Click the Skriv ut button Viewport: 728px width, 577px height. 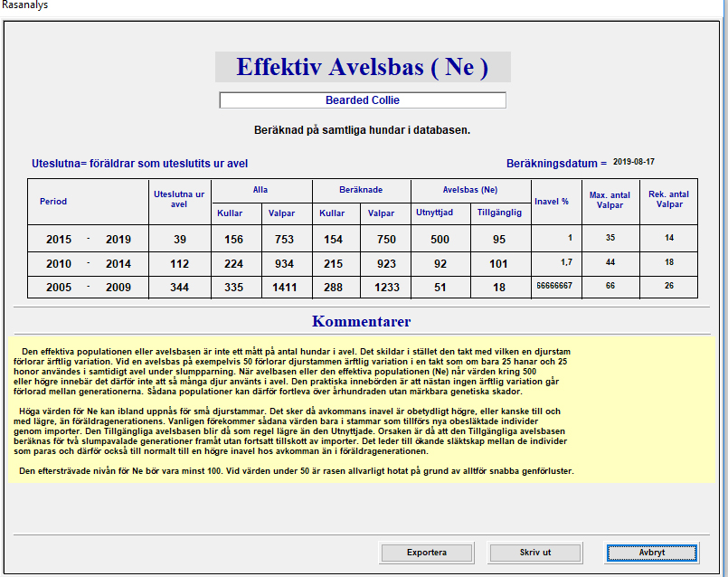(534, 553)
